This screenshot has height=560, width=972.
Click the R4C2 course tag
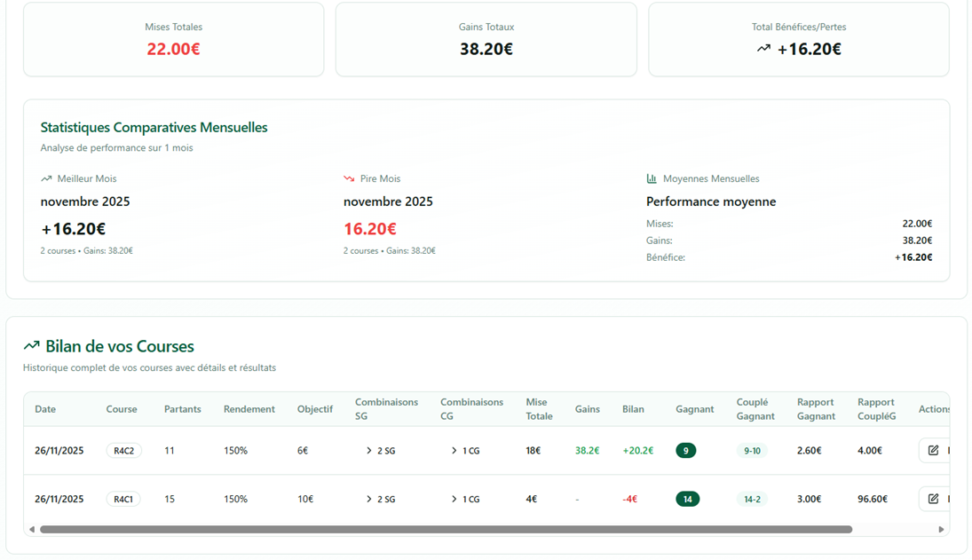[x=123, y=451]
